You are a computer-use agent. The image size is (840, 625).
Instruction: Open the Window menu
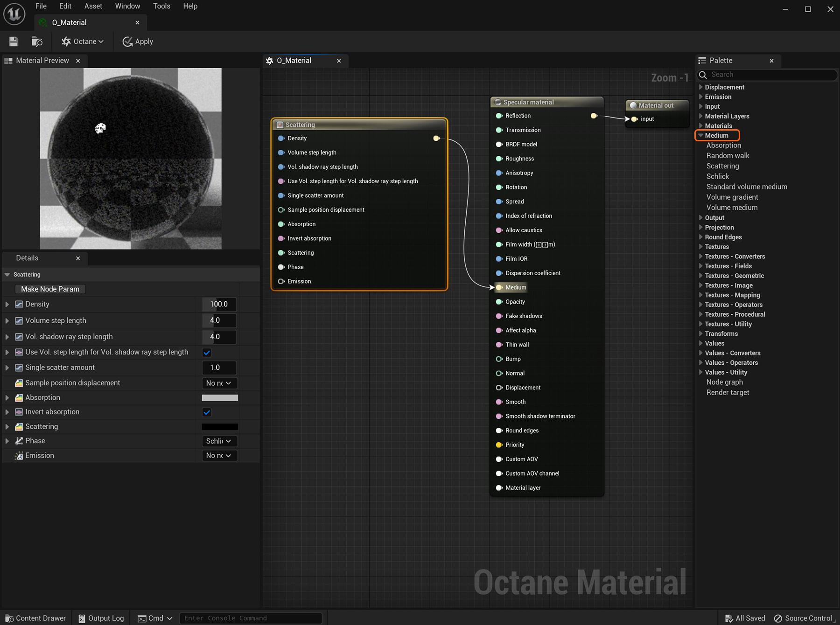click(127, 6)
